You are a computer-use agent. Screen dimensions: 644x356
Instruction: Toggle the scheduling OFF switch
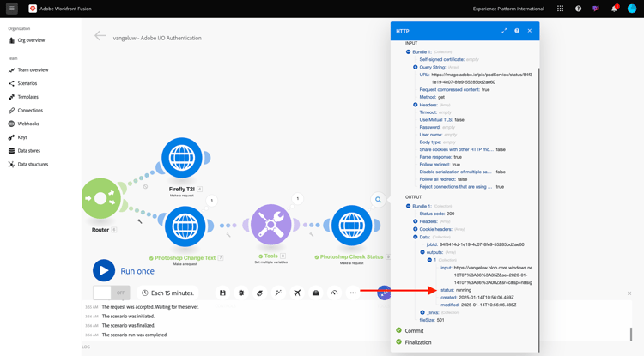[112, 293]
